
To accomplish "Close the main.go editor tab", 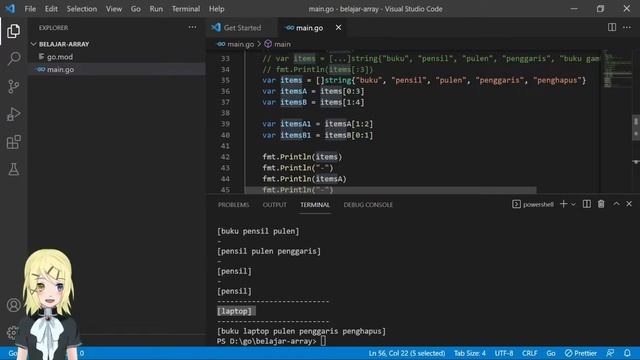I will pyautogui.click(x=338, y=27).
